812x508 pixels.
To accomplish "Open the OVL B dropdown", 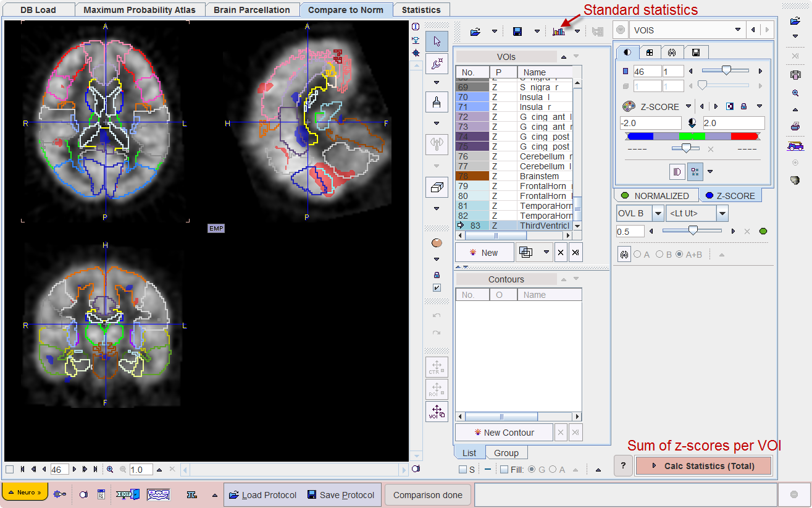I will (x=658, y=213).
